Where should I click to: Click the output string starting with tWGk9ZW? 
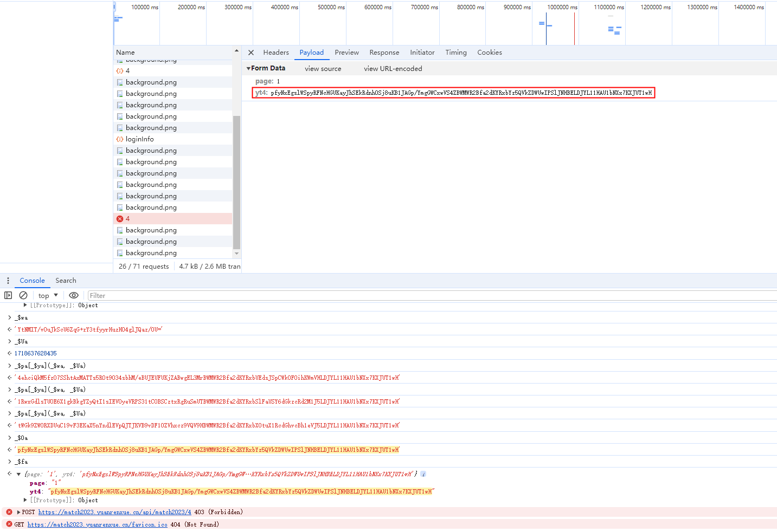[x=207, y=425]
